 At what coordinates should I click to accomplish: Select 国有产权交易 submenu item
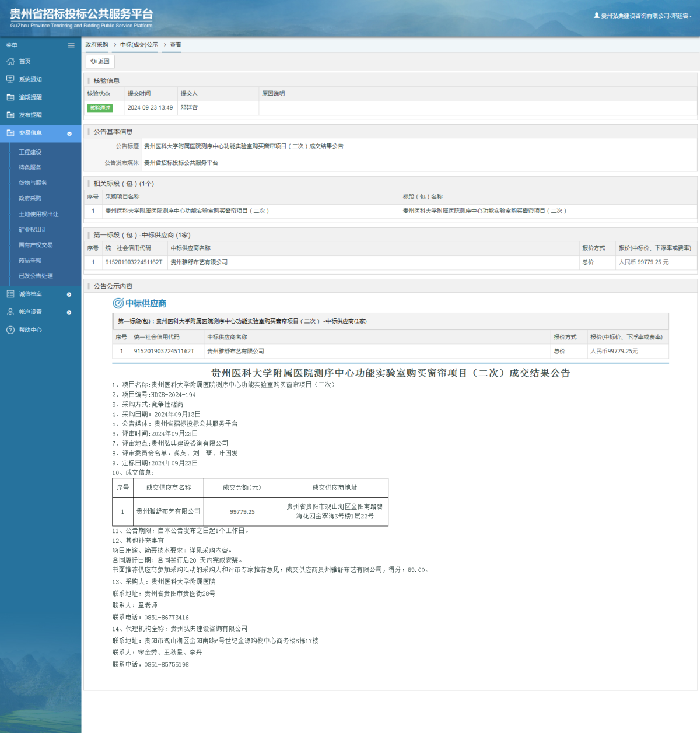36,245
